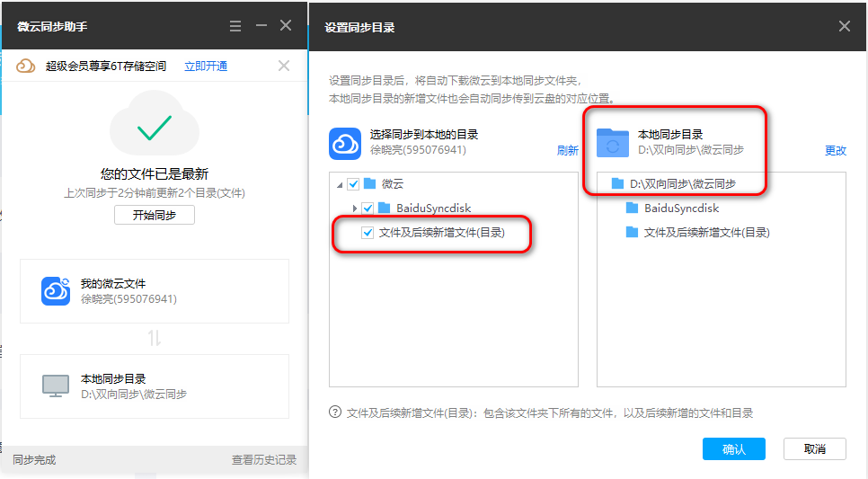Select BaiduSyncdisk in the cloud tree

coord(433,208)
